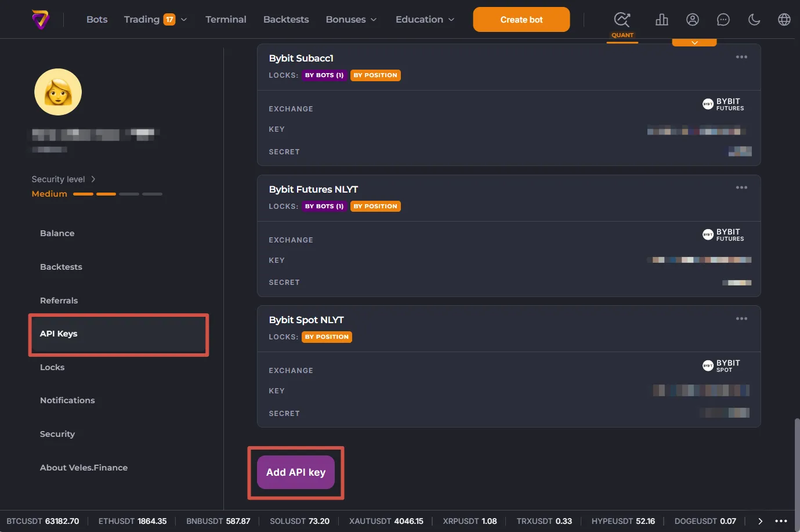800x532 pixels.
Task: Select API Keys in the sidebar
Action: pos(118,334)
